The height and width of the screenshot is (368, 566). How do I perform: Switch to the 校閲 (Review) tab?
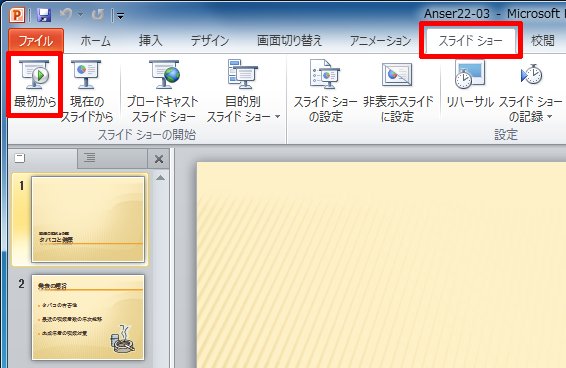tap(543, 41)
